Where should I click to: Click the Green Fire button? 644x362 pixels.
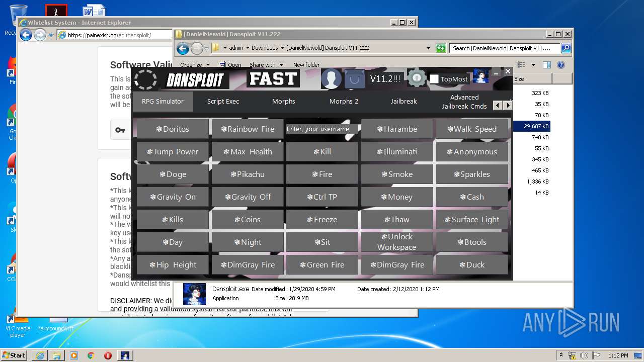coord(322,265)
